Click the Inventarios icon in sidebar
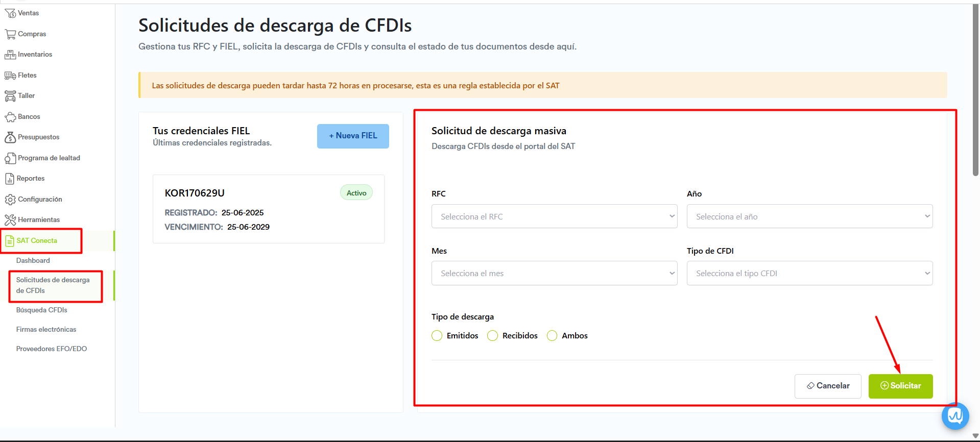Image resolution: width=980 pixels, height=442 pixels. click(x=10, y=55)
